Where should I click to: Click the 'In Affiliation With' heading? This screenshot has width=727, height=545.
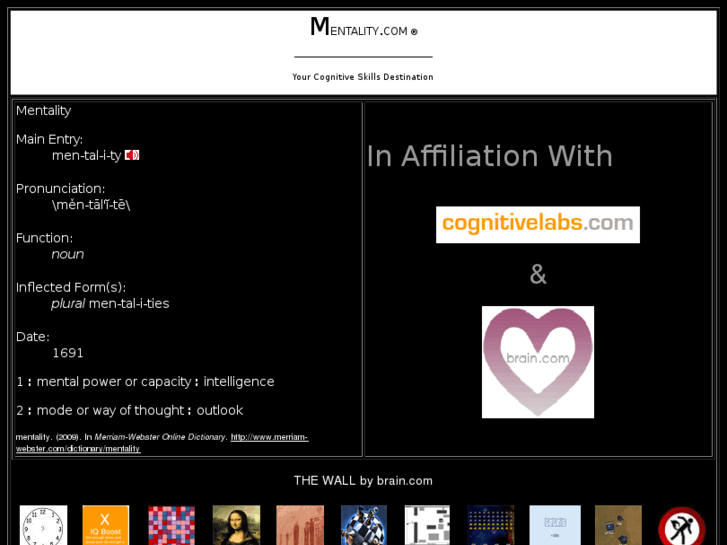pos(490,156)
